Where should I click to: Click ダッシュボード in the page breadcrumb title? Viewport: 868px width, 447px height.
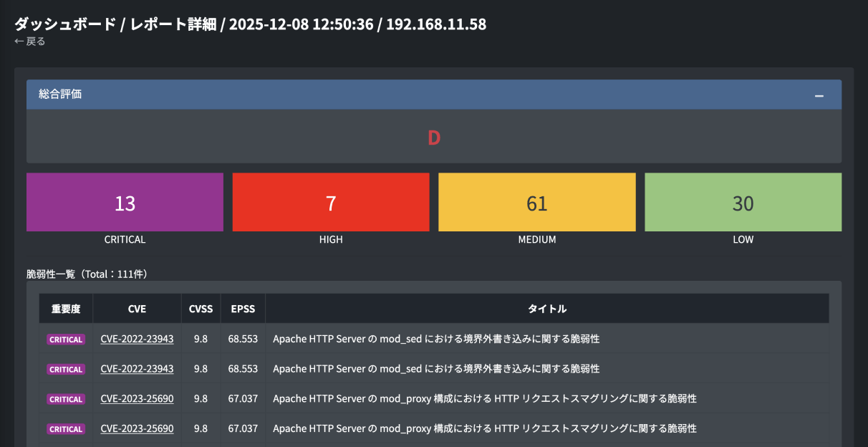(x=65, y=24)
